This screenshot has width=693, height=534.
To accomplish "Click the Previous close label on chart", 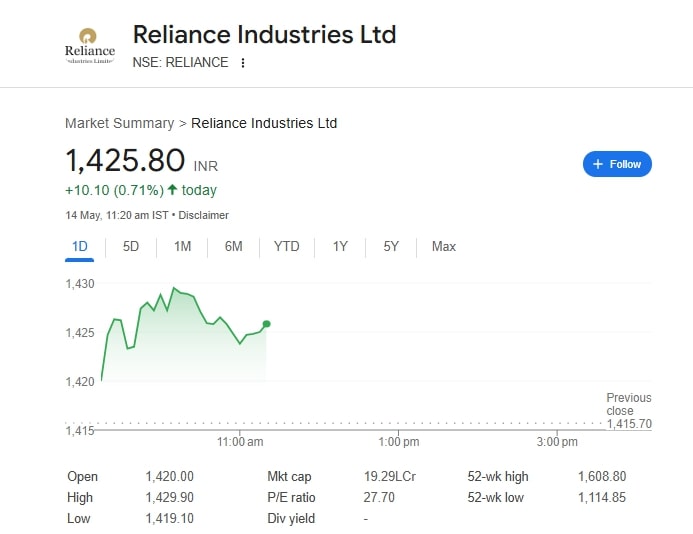I will pos(628,404).
